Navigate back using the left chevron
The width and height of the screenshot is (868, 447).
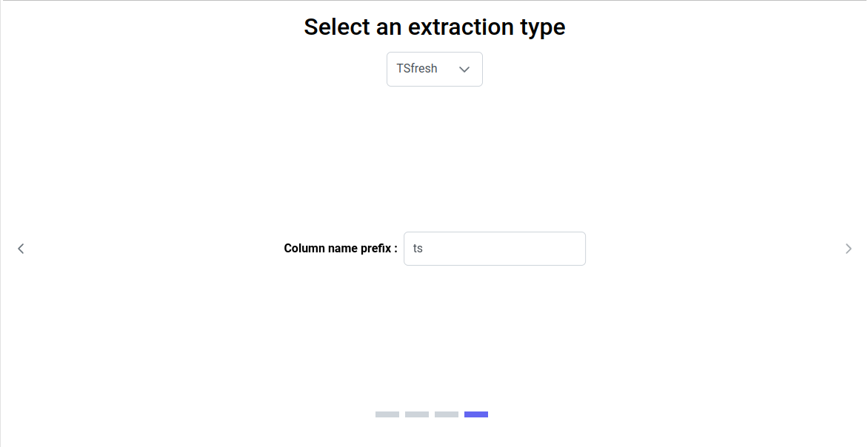click(x=21, y=249)
